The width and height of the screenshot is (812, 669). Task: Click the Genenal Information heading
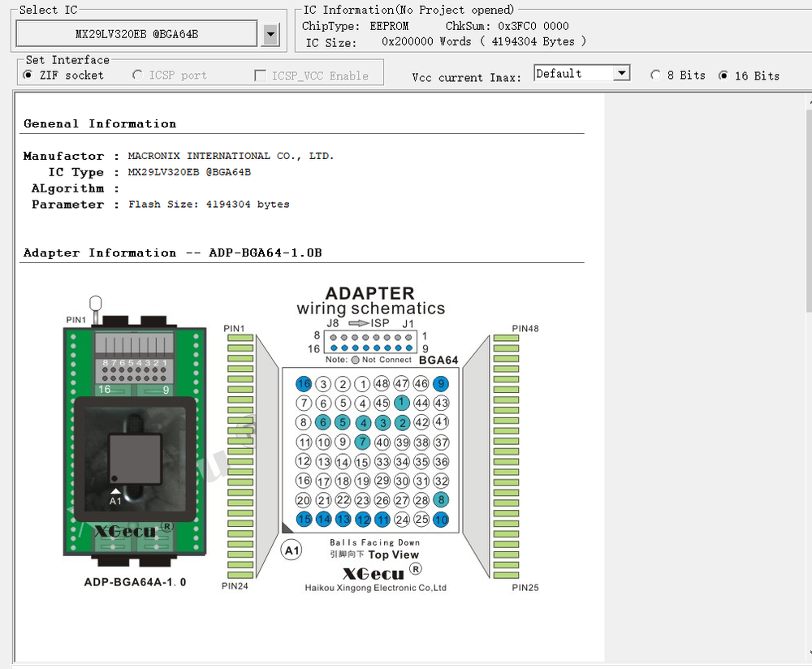click(x=99, y=123)
